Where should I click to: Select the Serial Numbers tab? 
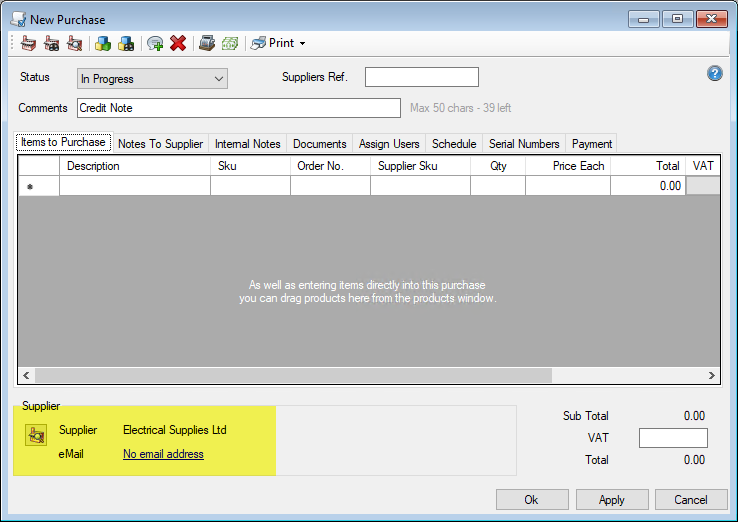[524, 143]
